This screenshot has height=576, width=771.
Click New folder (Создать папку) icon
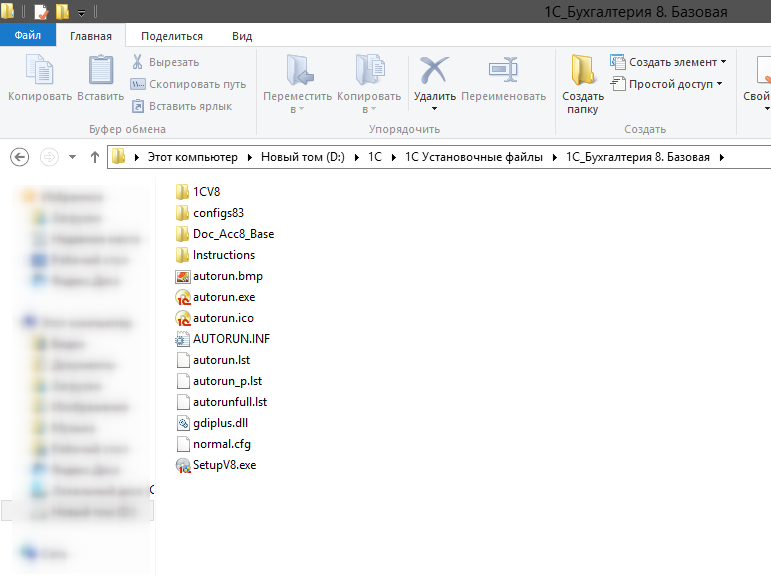(x=583, y=70)
